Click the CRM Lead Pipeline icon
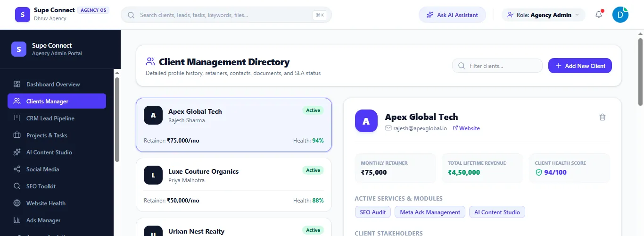644x236 pixels. click(17, 118)
